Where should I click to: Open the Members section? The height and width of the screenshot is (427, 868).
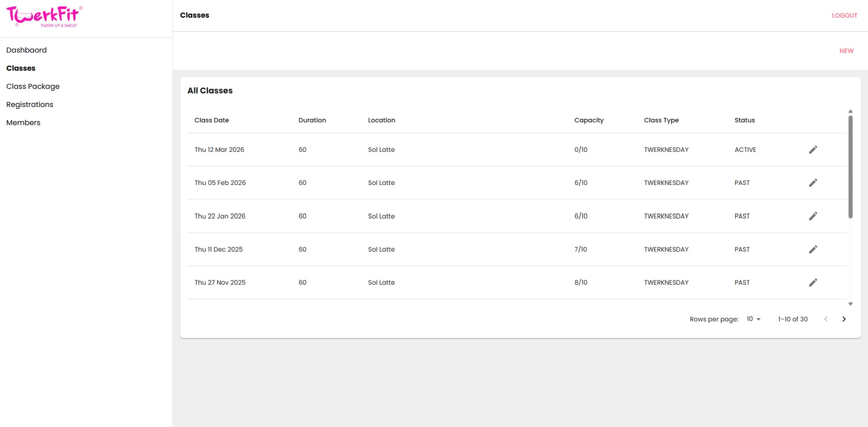[x=23, y=122]
